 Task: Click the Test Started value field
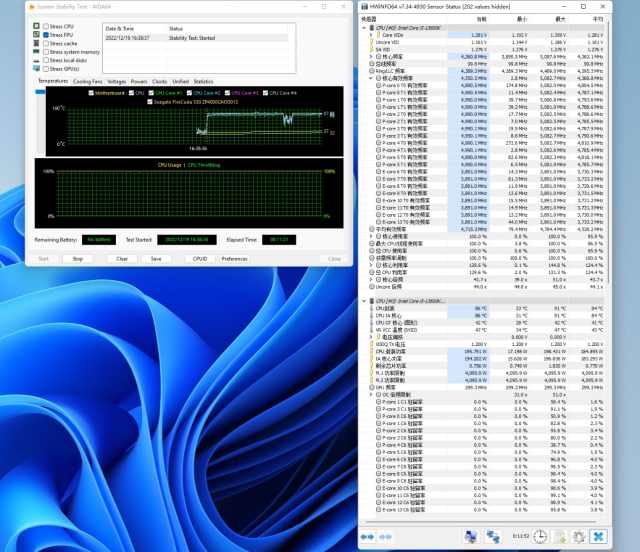pyautogui.click(x=187, y=240)
